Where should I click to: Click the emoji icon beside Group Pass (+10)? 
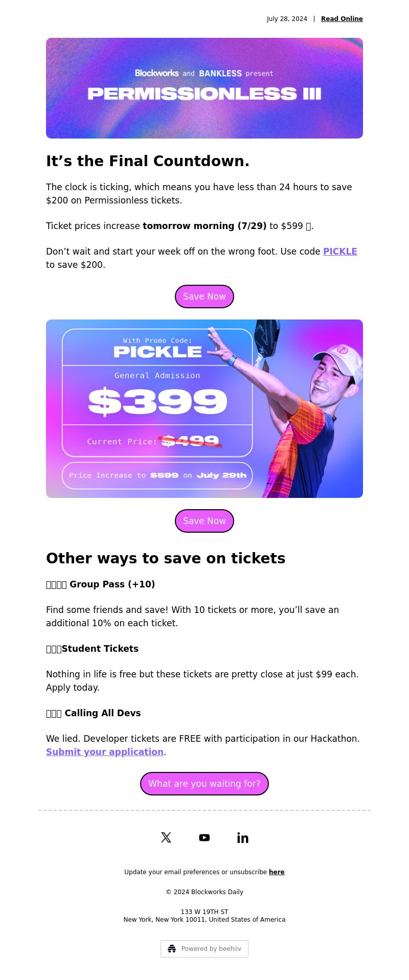56,584
